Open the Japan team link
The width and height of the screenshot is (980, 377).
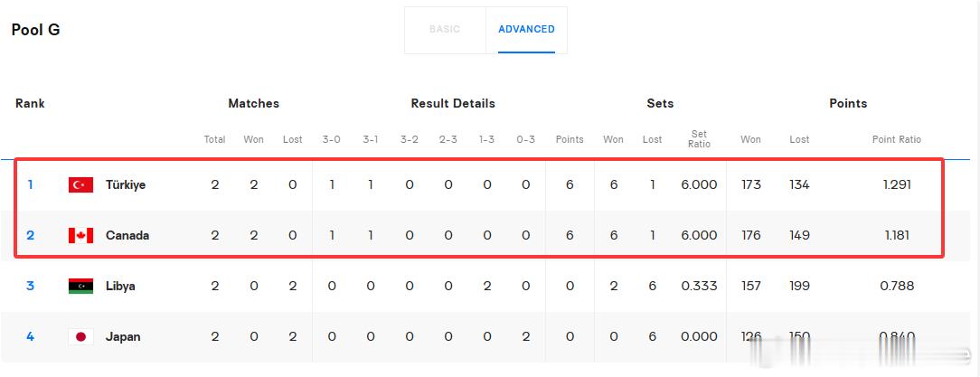(123, 337)
